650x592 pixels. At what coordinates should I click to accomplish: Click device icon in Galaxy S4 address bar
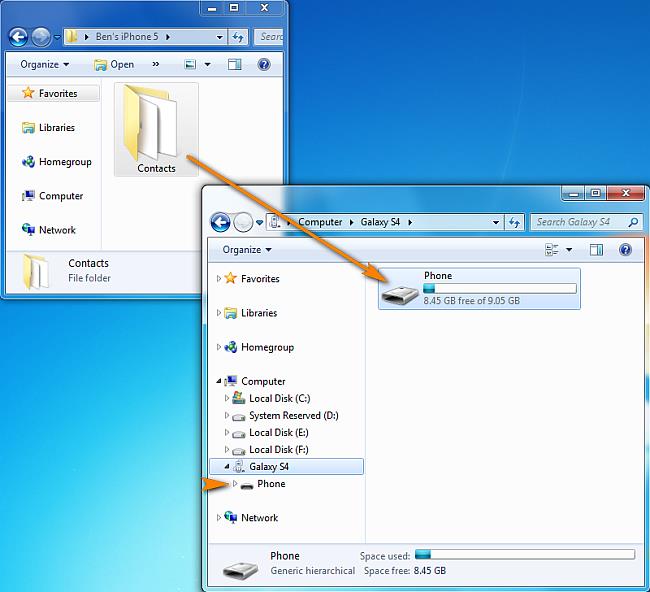pos(274,222)
